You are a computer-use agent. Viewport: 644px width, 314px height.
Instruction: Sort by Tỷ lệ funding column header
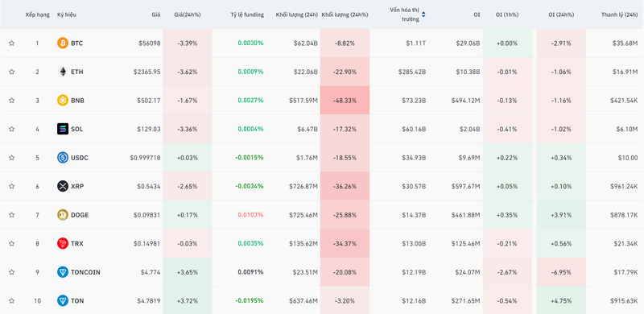click(247, 14)
